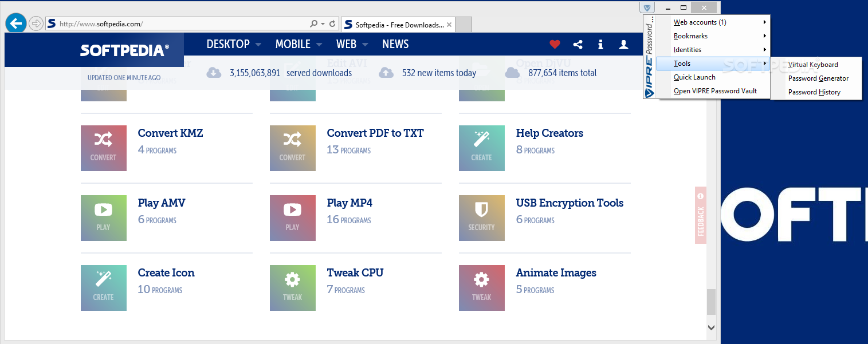The image size is (868, 344).
Task: Click the Convert KMZ category icon
Action: pyautogui.click(x=104, y=148)
